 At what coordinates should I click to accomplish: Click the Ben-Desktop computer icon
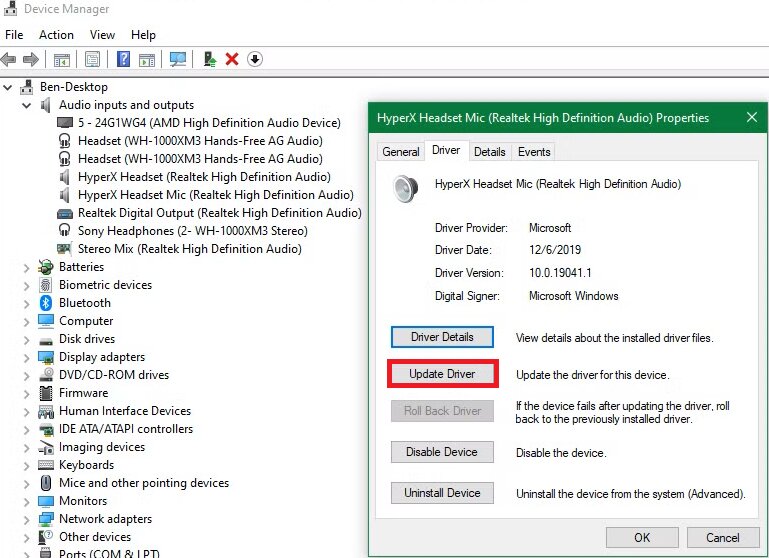[26, 87]
